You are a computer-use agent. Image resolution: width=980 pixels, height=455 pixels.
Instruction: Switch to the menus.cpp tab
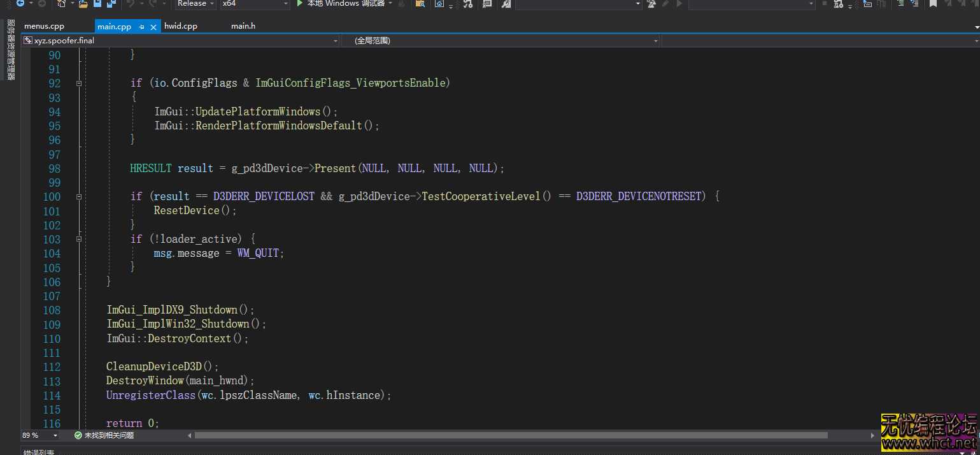point(44,26)
